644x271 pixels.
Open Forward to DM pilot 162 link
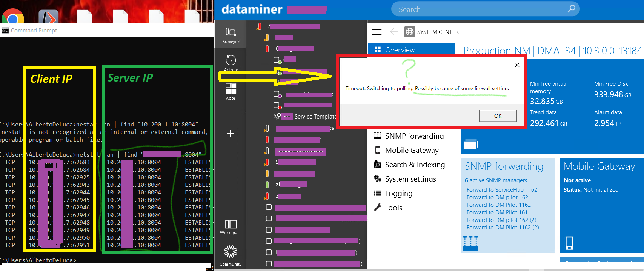[497, 197]
